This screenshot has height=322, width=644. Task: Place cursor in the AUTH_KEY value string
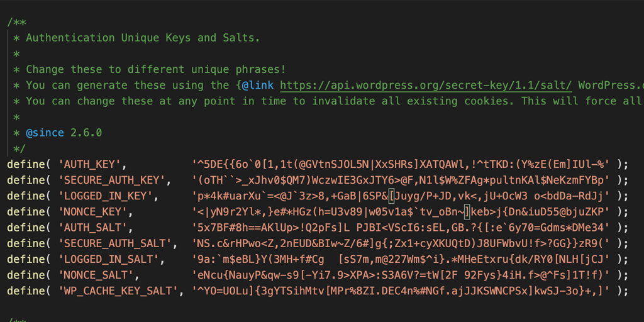coord(404,165)
